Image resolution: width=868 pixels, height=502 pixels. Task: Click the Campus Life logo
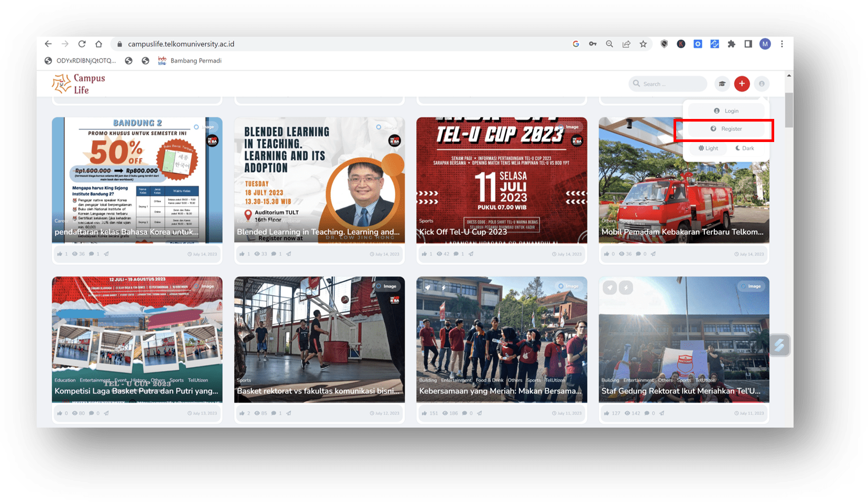pyautogui.click(x=79, y=84)
